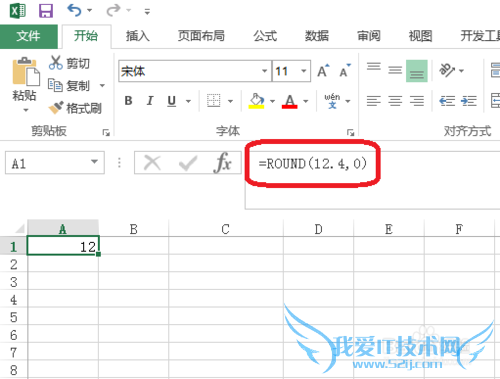Switch to the 审阅 (Review) tab
The height and width of the screenshot is (379, 500).
pyautogui.click(x=369, y=36)
